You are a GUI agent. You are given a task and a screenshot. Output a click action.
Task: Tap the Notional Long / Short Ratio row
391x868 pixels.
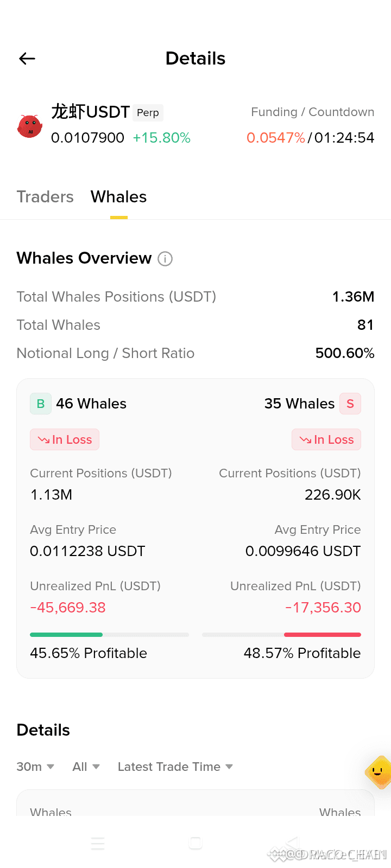click(x=195, y=353)
